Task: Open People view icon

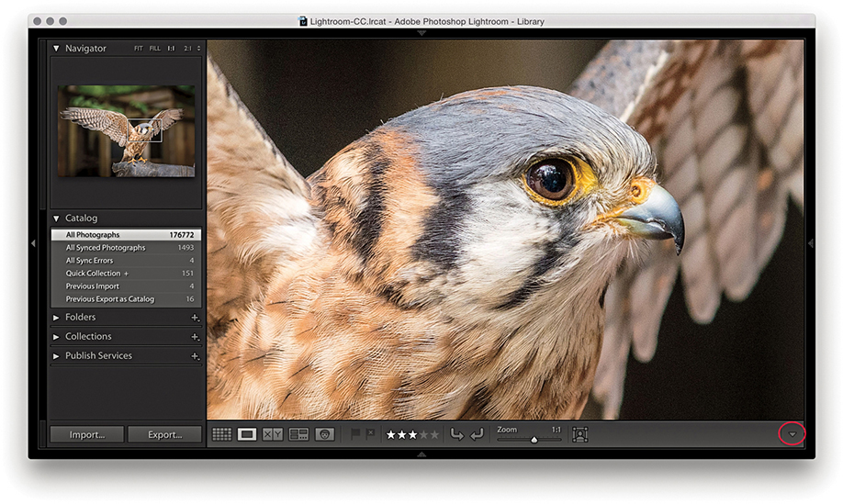Action: (324, 434)
